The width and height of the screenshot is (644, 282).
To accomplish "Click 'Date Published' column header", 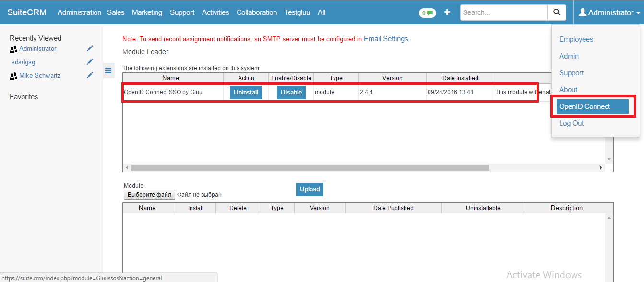I will [394, 208].
